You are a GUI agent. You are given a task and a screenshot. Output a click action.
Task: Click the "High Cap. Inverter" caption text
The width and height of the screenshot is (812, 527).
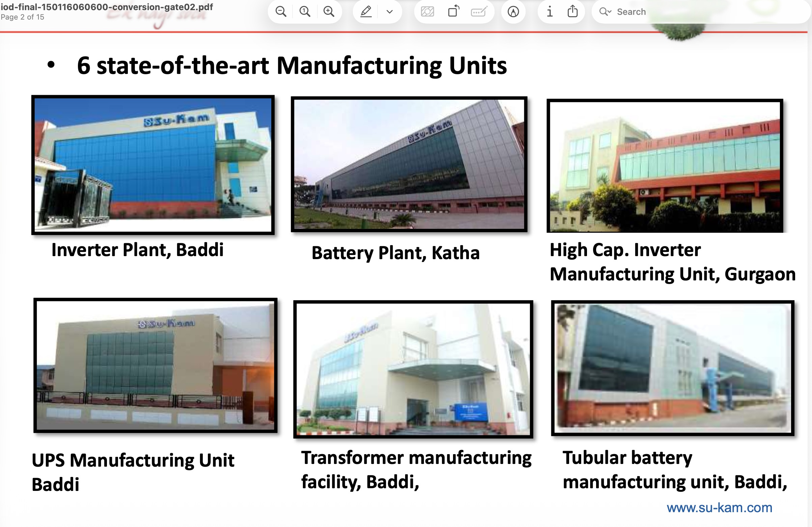[625, 250]
